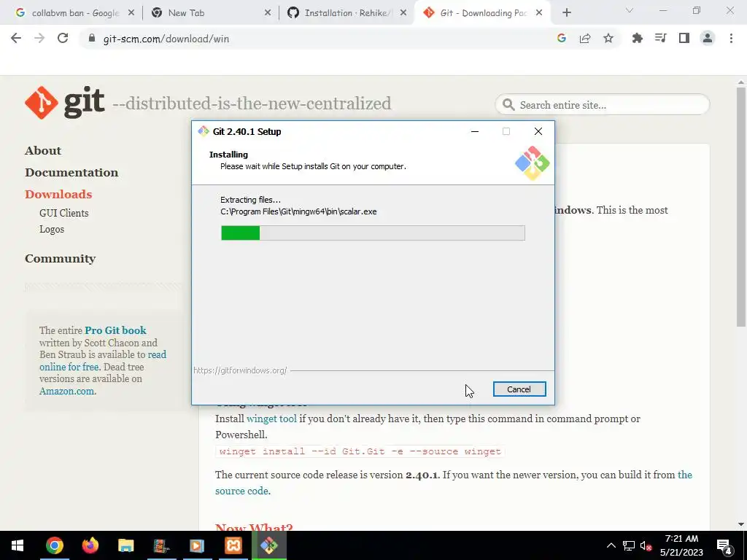Open the Pro Git book link
This screenshot has width=747, height=560.
(115, 330)
